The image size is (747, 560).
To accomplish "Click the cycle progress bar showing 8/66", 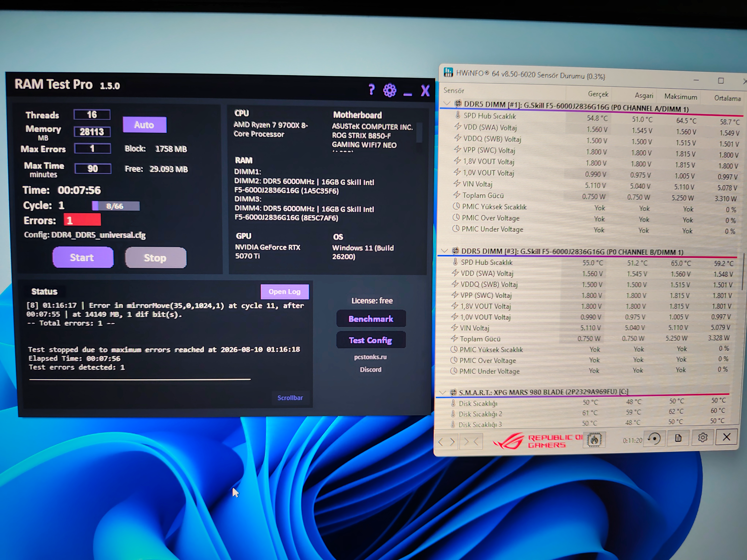I will [x=116, y=206].
